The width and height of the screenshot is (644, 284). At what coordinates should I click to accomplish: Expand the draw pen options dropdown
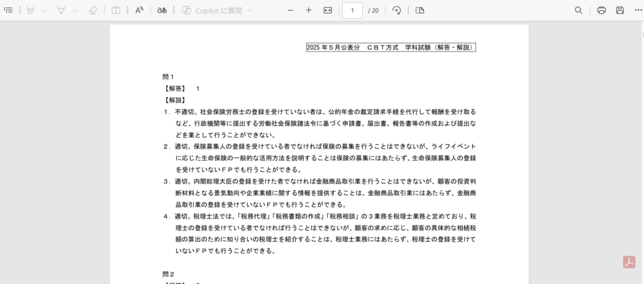[x=75, y=11]
